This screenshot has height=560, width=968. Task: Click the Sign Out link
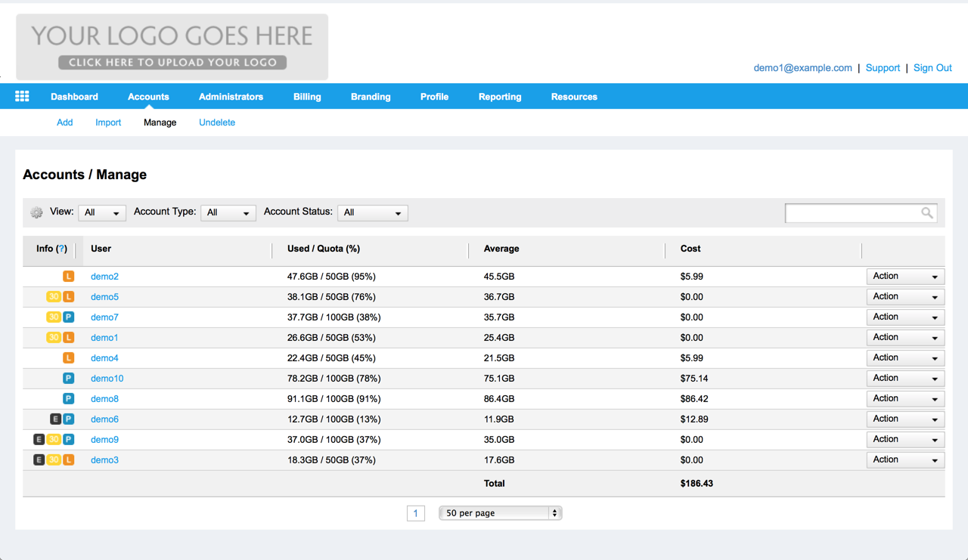click(932, 68)
